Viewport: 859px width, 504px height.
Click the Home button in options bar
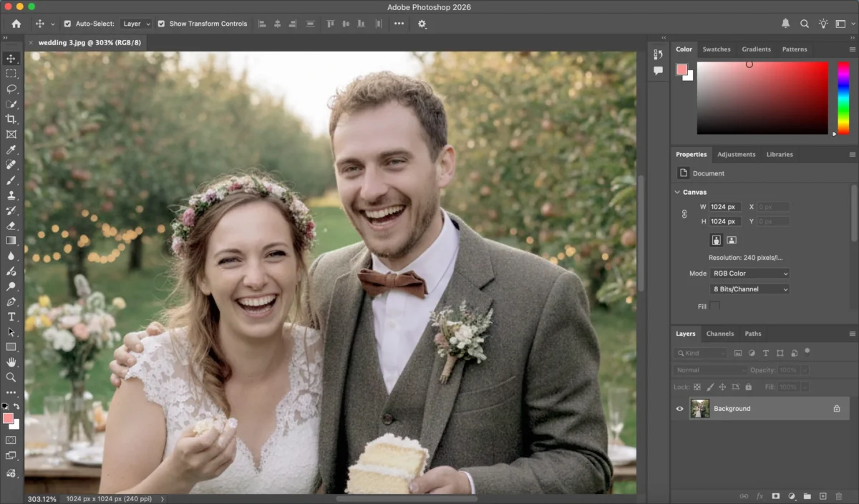[x=16, y=24]
